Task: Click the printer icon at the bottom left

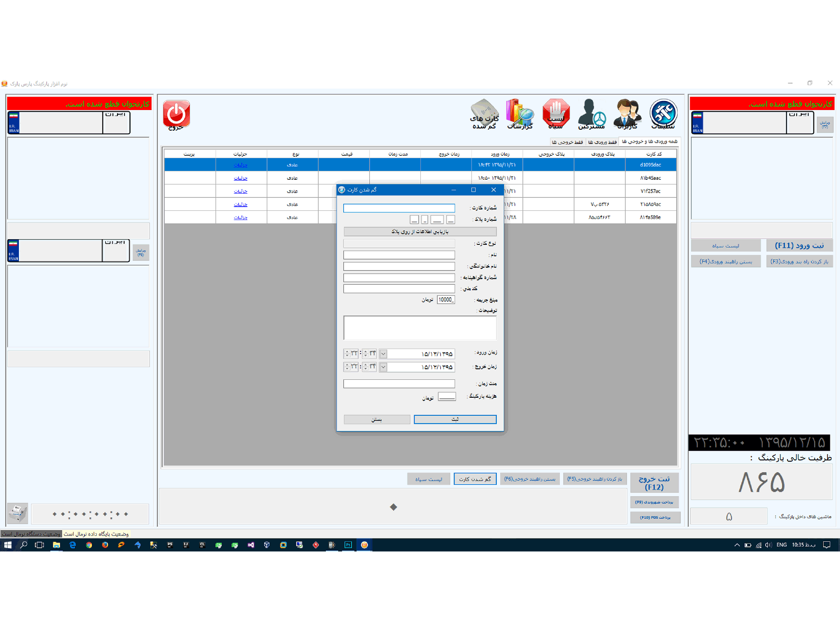Action: tap(18, 513)
